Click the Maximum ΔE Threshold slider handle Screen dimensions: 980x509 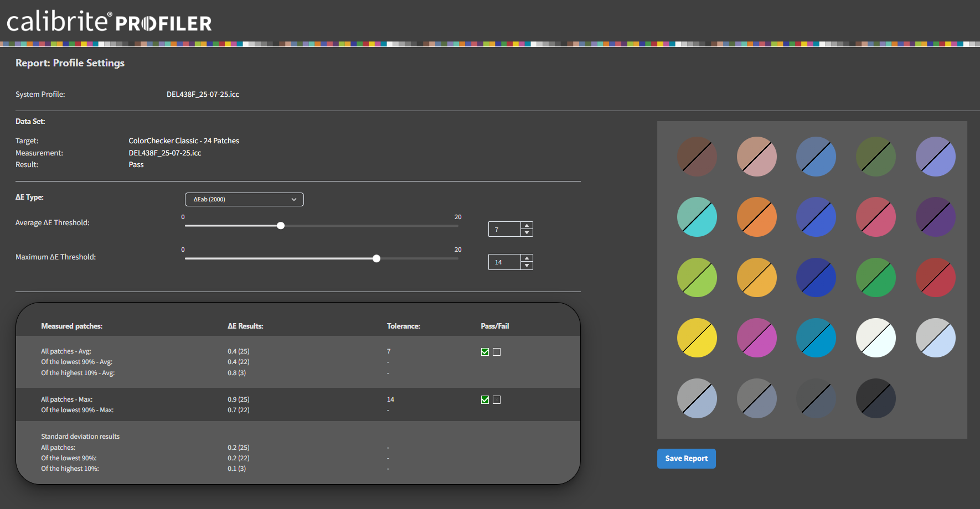coord(376,258)
